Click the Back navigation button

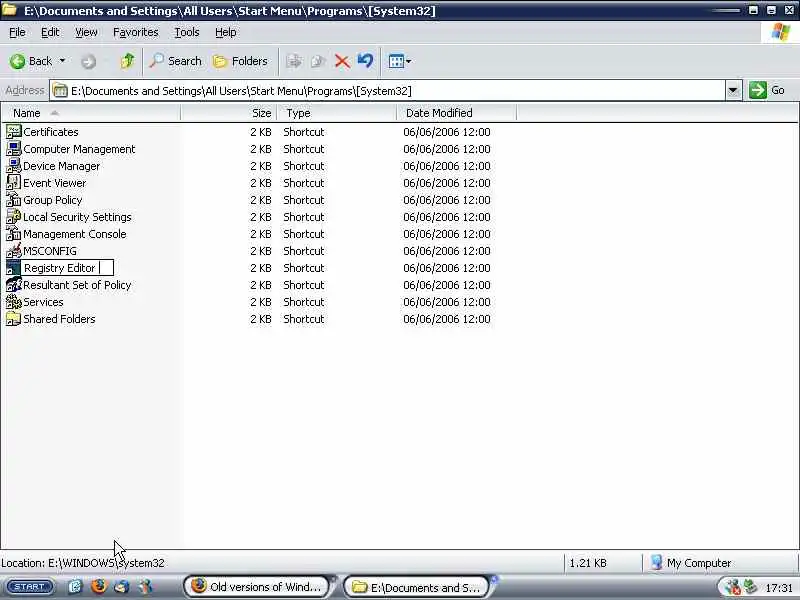coord(31,61)
